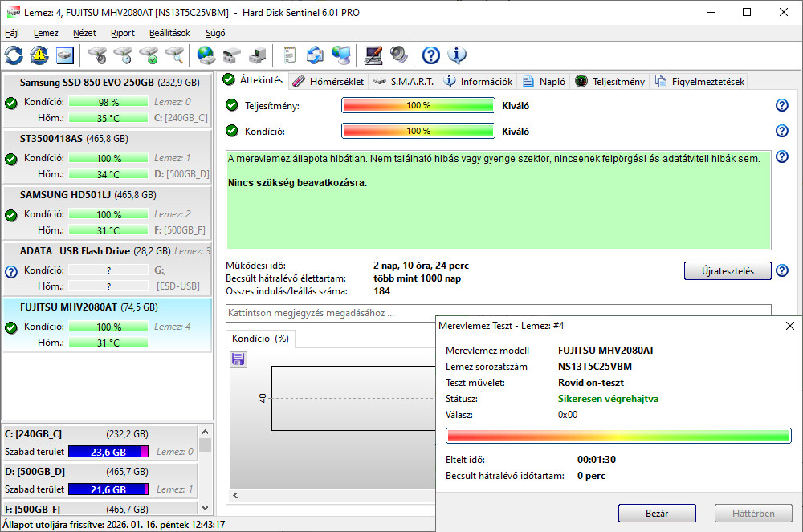The width and height of the screenshot is (803, 532).
Task: Click the save floppy icon in Kondíció chart
Action: click(x=238, y=359)
